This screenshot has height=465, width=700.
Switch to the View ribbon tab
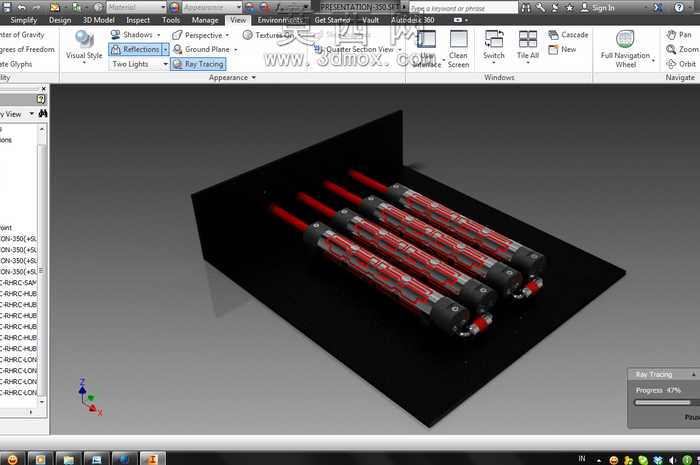(238, 20)
